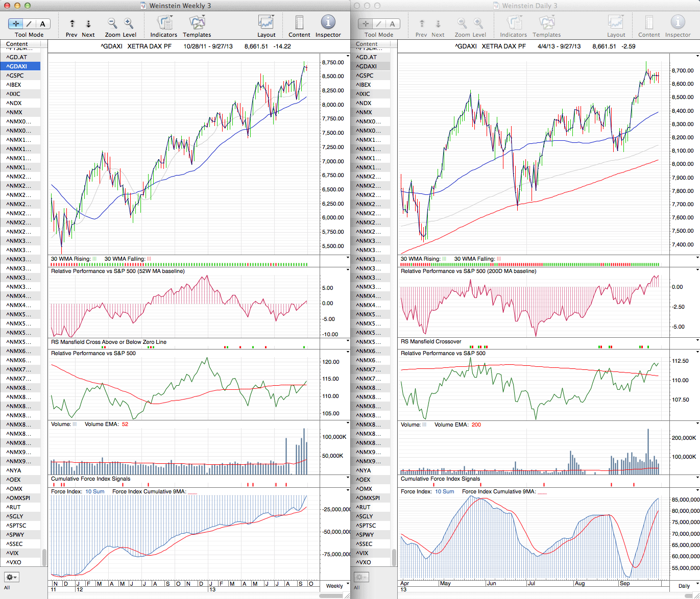Select the text annotation tool in Weekly window
700x599 pixels.
click(x=42, y=23)
